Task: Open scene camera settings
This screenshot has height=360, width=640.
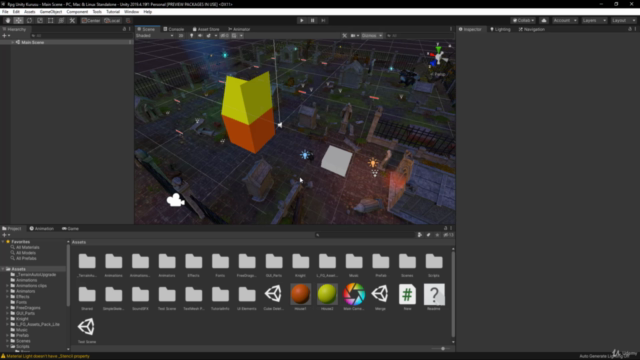Action: [x=354, y=36]
